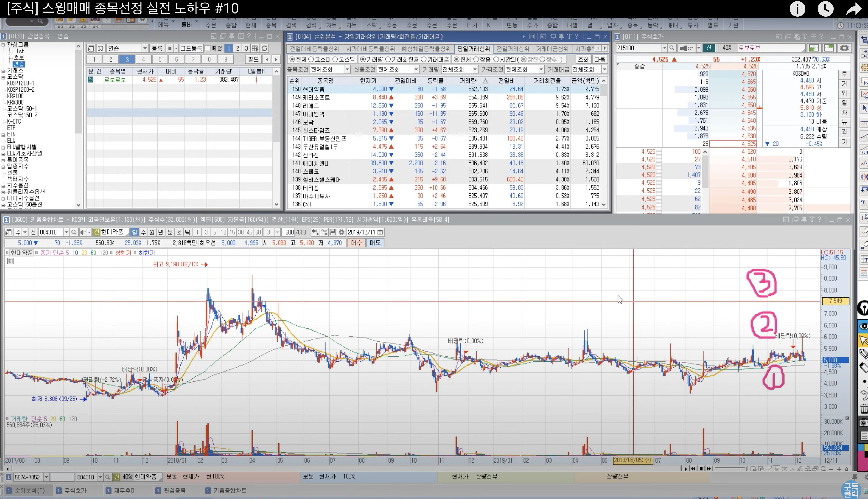Viewport: 868px width, 499px height.
Task: Open the 연습 watchlist group dropdown
Action: [145, 48]
